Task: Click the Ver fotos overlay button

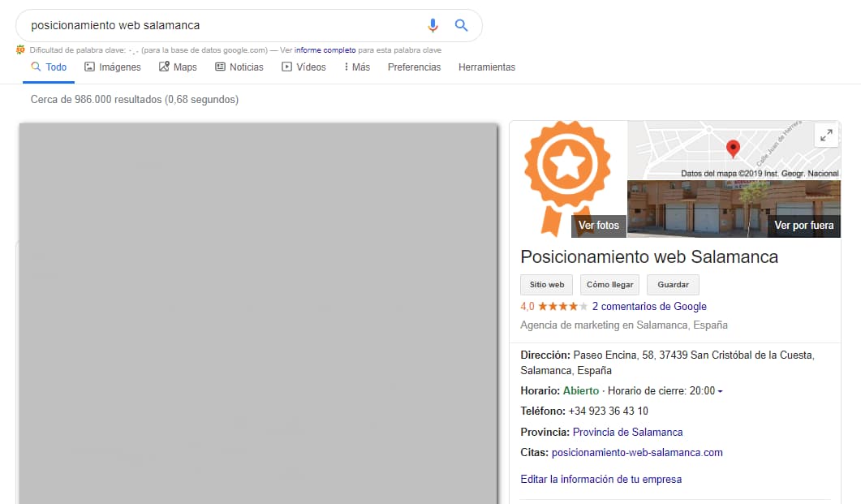Action: [x=599, y=226]
